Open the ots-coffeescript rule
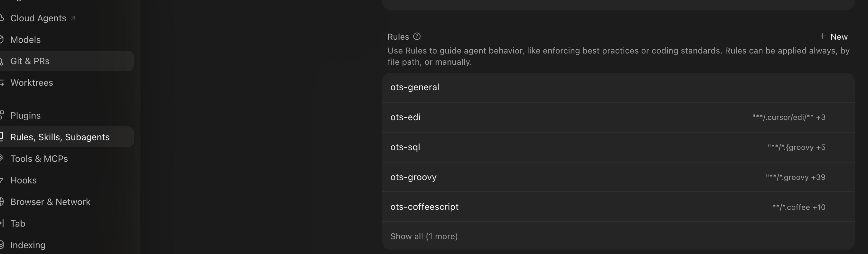This screenshot has width=868, height=254. pos(618,207)
